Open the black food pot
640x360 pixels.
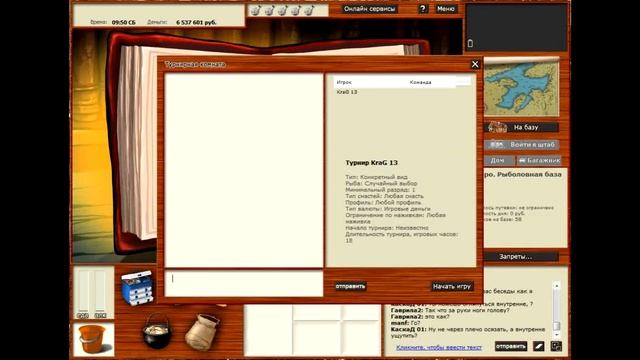click(157, 331)
